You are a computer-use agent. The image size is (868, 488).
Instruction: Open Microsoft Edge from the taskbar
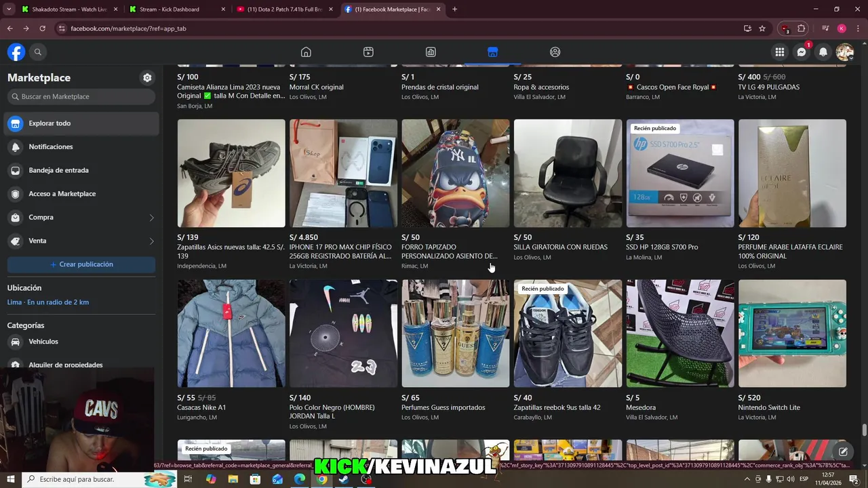pos(299,479)
